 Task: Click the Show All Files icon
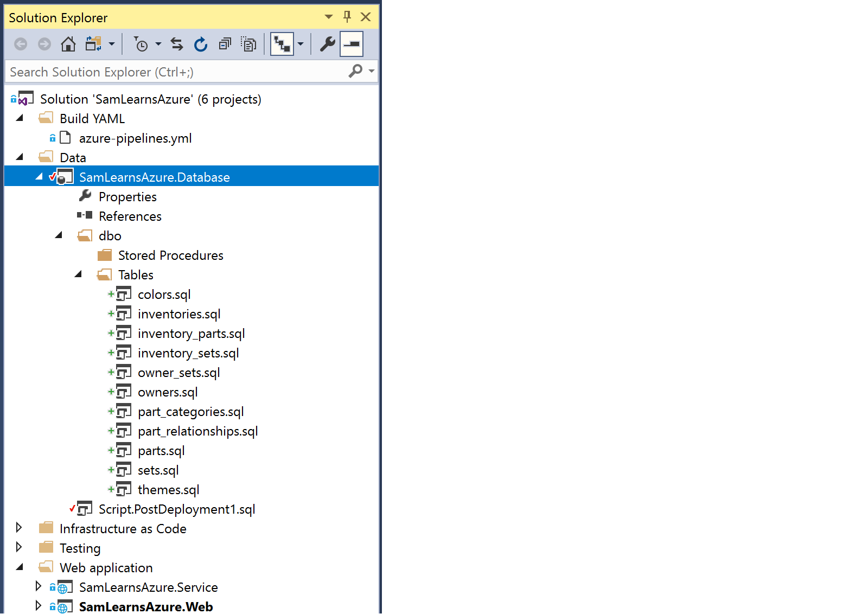pyautogui.click(x=248, y=44)
